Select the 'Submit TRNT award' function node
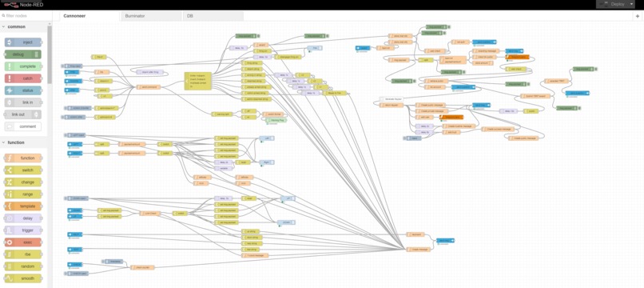 [535, 96]
